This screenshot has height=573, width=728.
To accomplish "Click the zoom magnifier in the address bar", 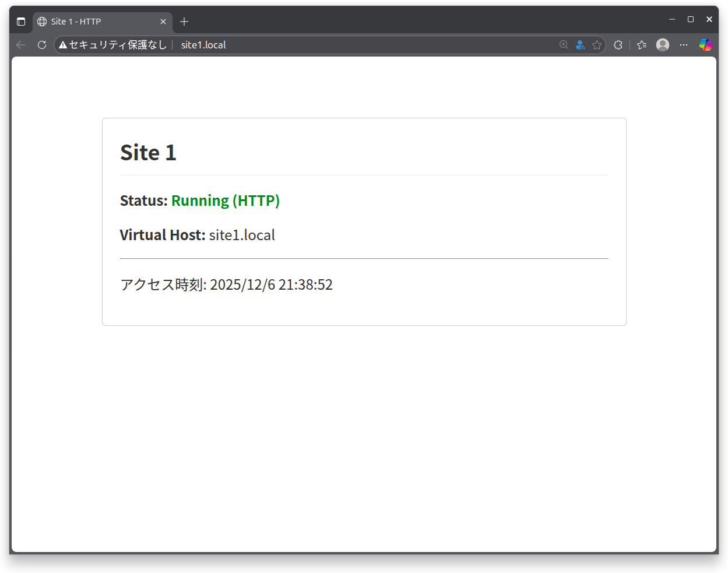I will click(x=563, y=45).
